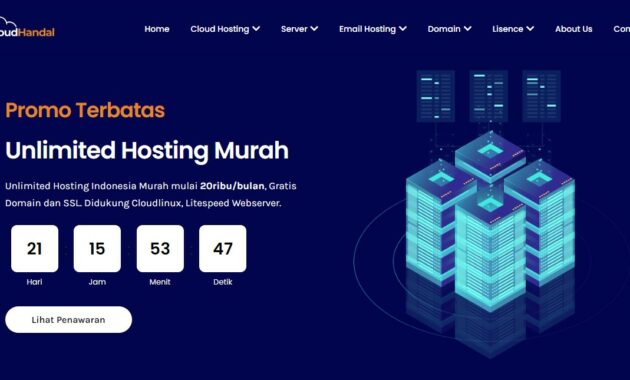The width and height of the screenshot is (630, 380).
Task: Click the Hari label under countdown
Action: pos(35,282)
